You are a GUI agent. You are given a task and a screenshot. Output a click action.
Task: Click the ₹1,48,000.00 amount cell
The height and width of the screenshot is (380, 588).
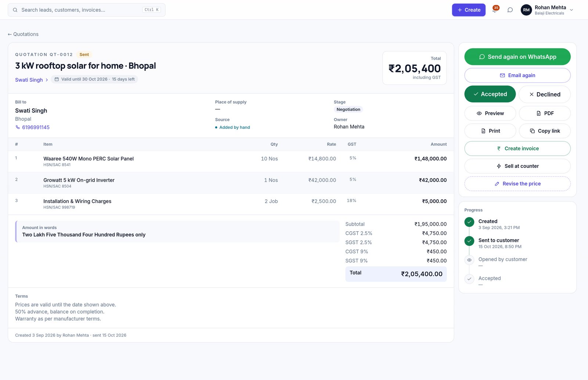[430, 159]
